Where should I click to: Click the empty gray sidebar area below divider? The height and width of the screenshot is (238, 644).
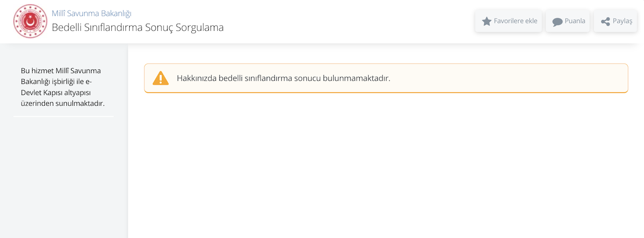tap(63, 176)
